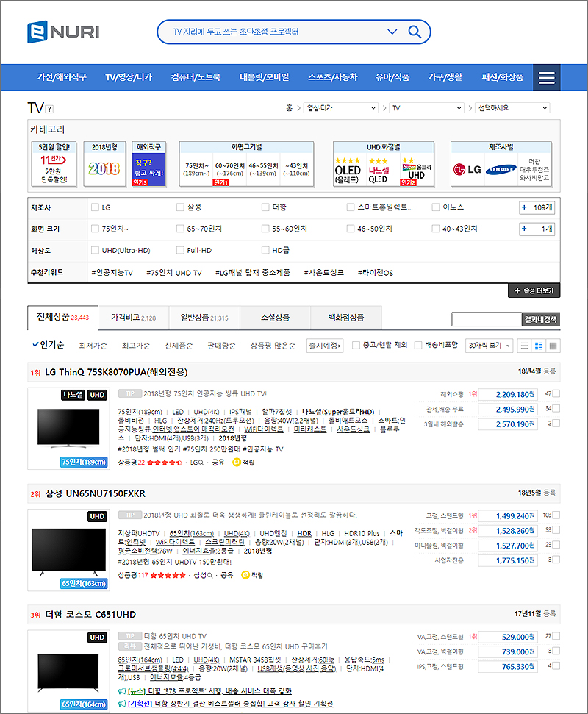This screenshot has height=714, width=588.
Task: Enable the UHD(Ultra-HD) resolution checkbox
Action: point(95,250)
